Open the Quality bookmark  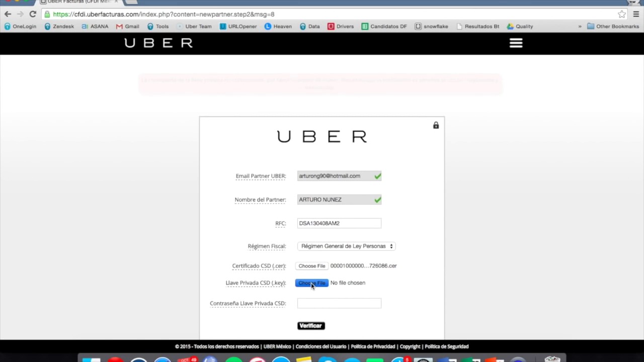520,26
